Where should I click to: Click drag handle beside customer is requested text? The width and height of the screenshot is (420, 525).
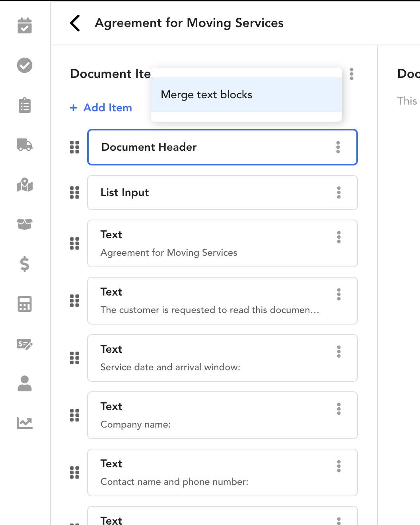(x=74, y=301)
